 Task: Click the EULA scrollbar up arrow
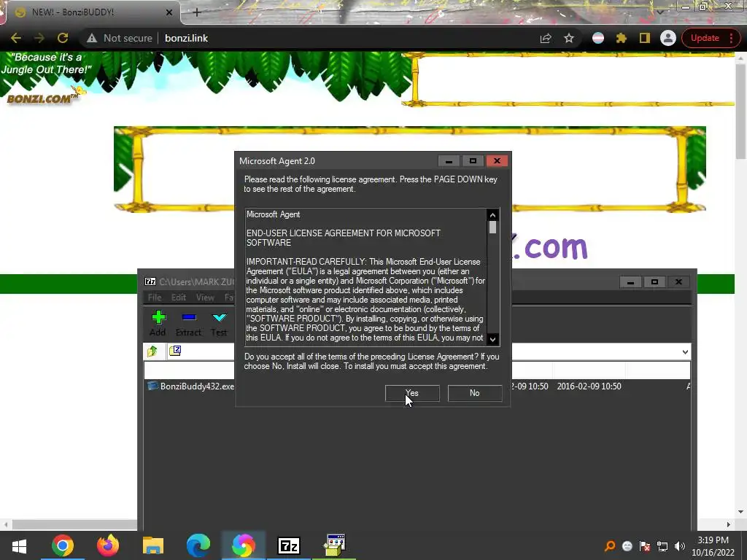tap(492, 215)
